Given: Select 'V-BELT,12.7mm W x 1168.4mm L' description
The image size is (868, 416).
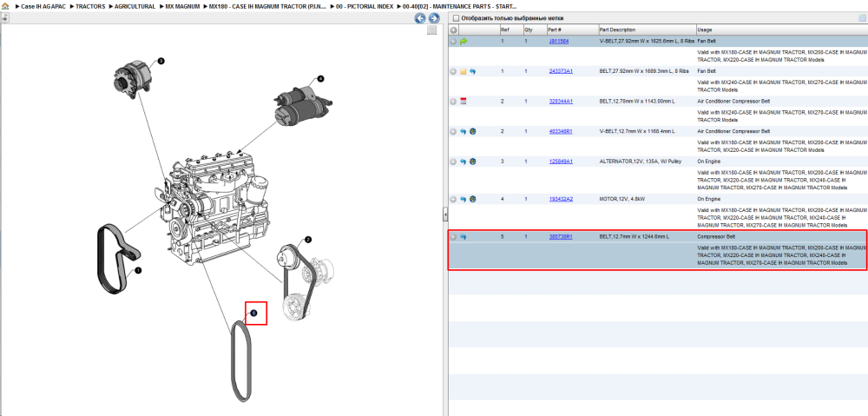Looking at the screenshot, I should (x=636, y=131).
